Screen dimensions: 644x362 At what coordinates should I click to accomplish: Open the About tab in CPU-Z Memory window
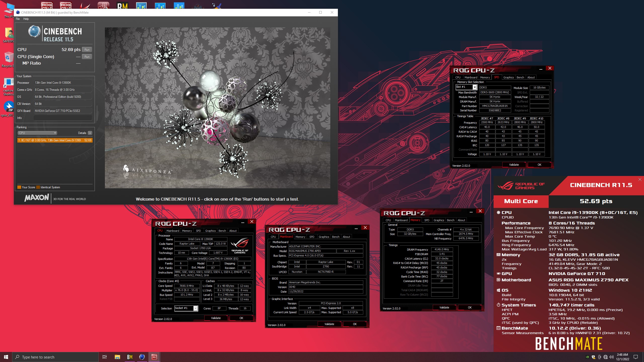(461, 220)
